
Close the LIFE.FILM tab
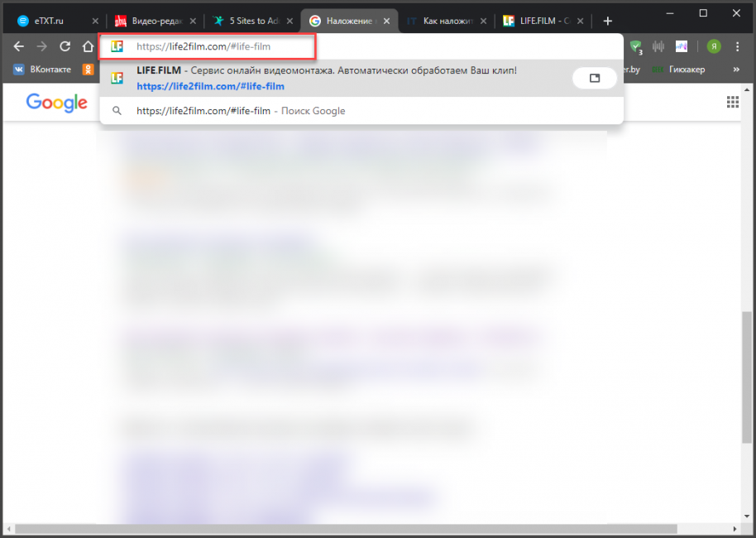[x=581, y=21]
